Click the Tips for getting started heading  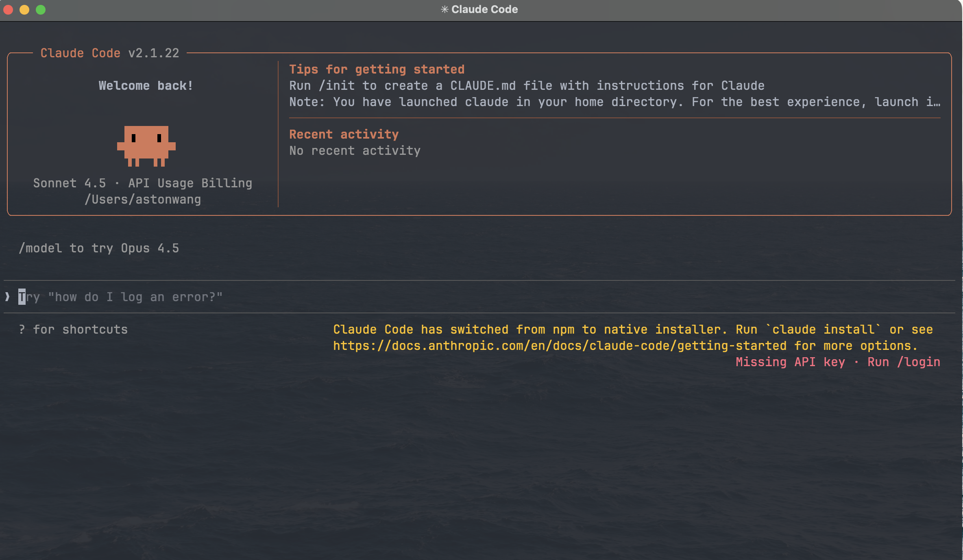point(377,69)
